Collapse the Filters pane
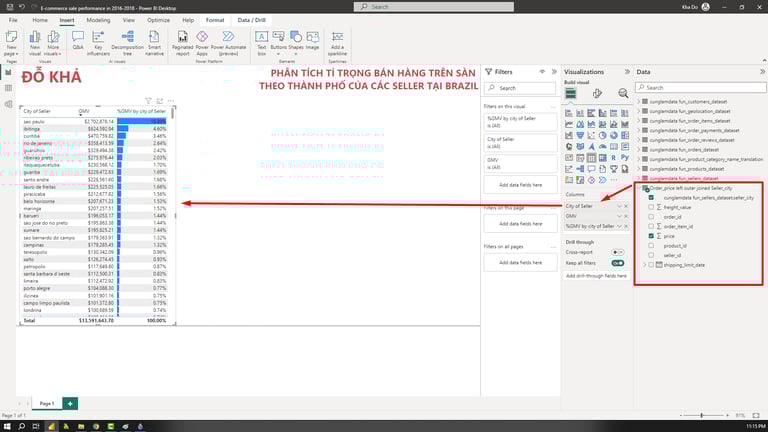The width and height of the screenshot is (768, 432). (554, 72)
